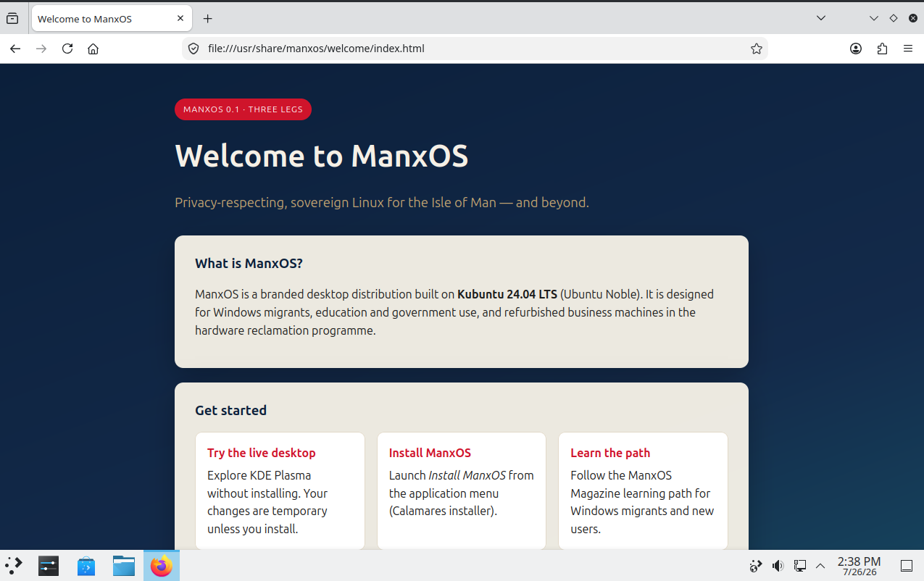Minimize the Firefox window
The height and width of the screenshot is (581, 924).
pyautogui.click(x=874, y=18)
